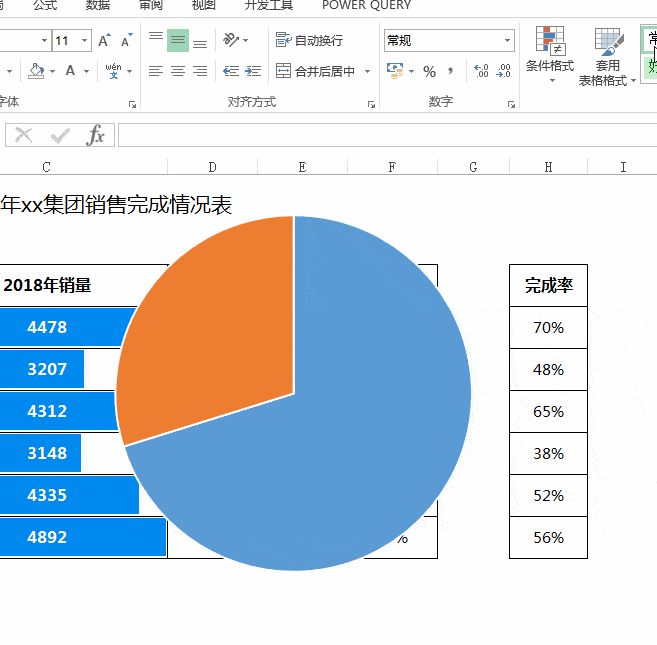Toggle middle vertical alignment
This screenshot has height=645, width=657.
tap(178, 40)
